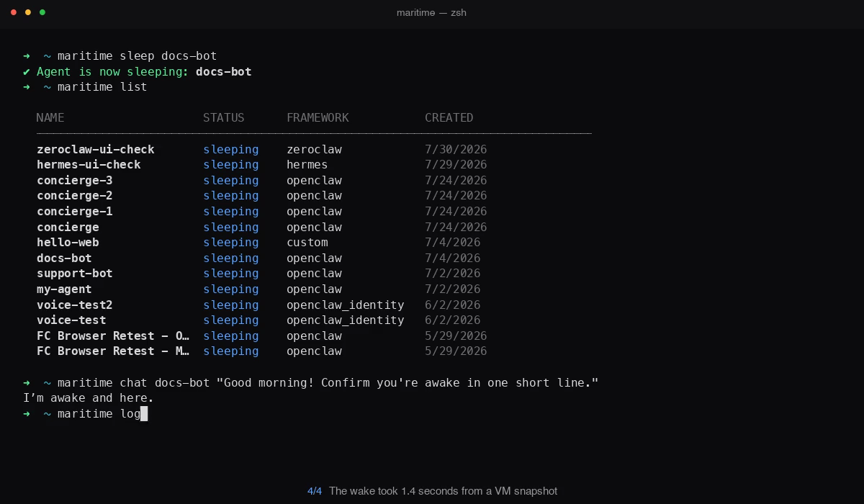This screenshot has width=864, height=504.
Task: Click the FRAMEWORK column header
Action: coord(318,117)
